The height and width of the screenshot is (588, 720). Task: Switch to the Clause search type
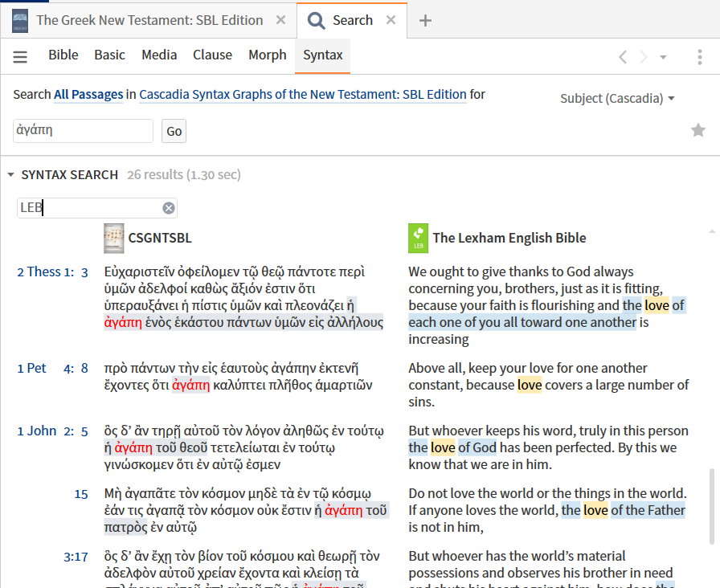(x=213, y=55)
